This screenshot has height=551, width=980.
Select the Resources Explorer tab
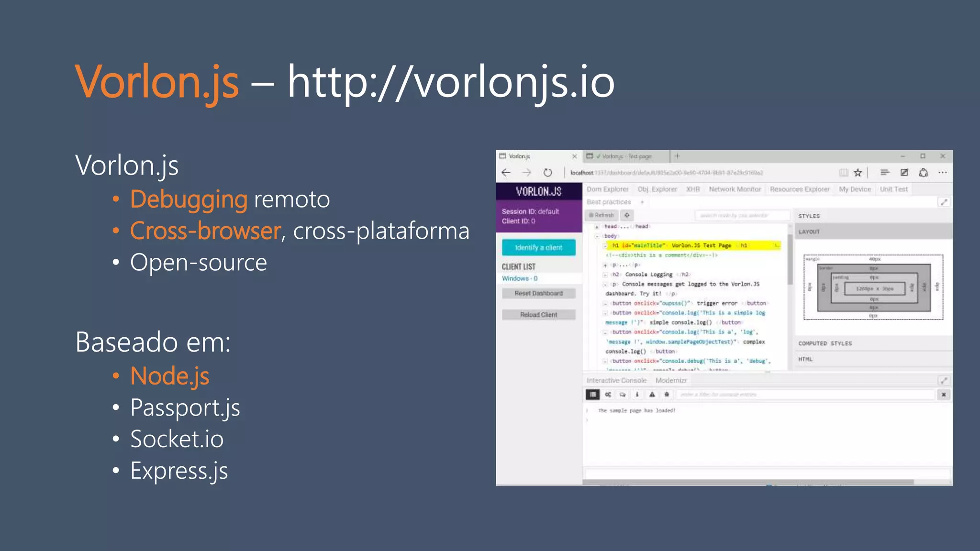tap(800, 189)
